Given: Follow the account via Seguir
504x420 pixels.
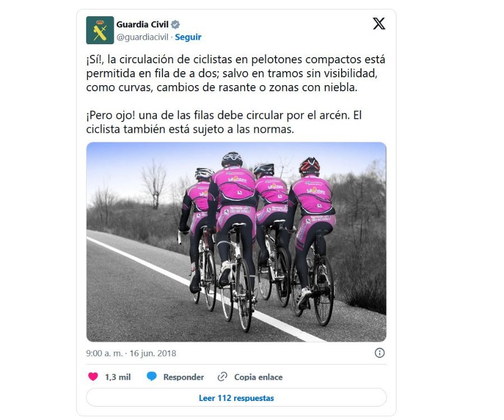Looking at the screenshot, I should pyautogui.click(x=188, y=38).
